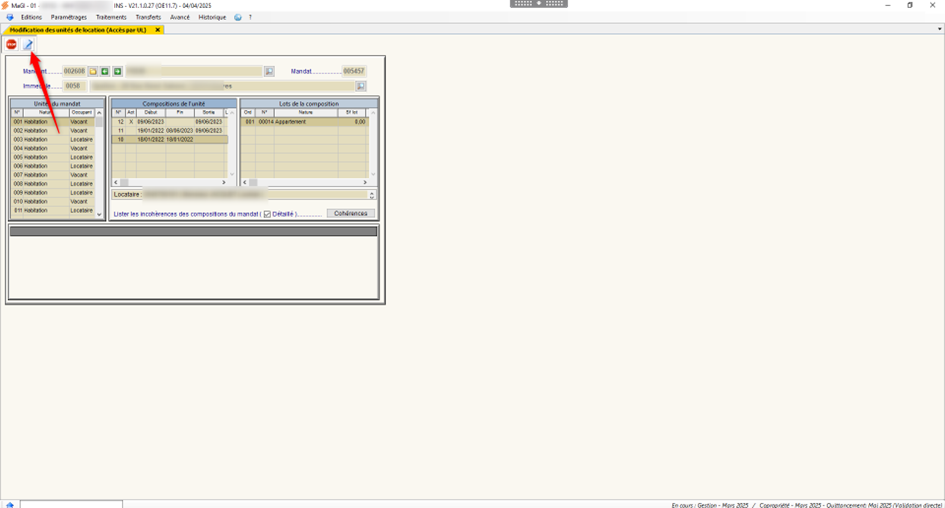The width and height of the screenshot is (945, 508).
Task: Open the folder icon next to Mandant 002608
Action: coord(93,72)
